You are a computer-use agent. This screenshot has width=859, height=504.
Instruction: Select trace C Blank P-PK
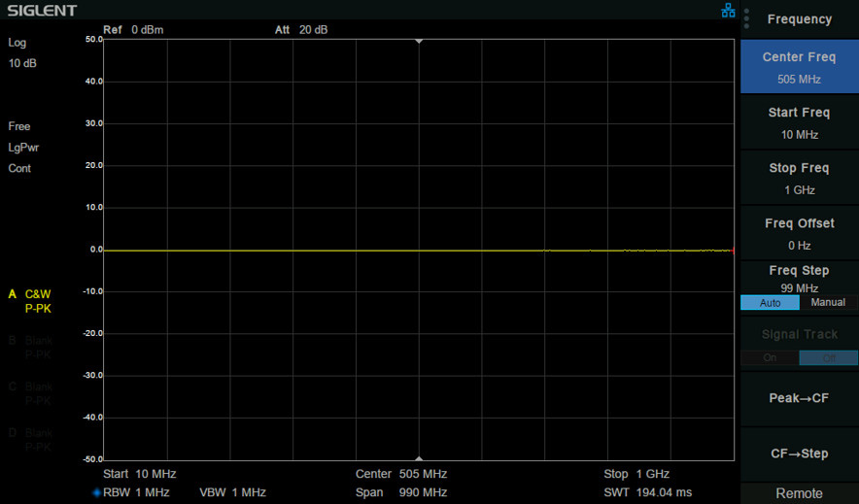click(30, 393)
